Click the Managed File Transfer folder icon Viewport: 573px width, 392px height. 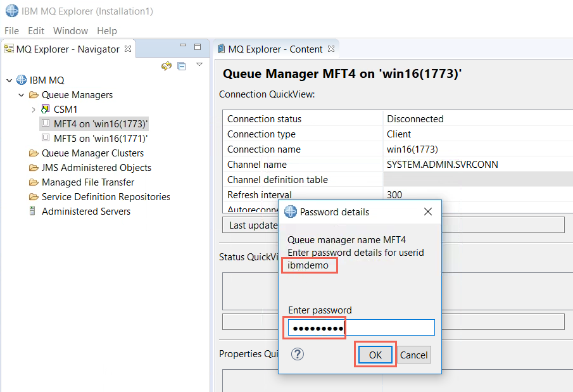point(34,182)
